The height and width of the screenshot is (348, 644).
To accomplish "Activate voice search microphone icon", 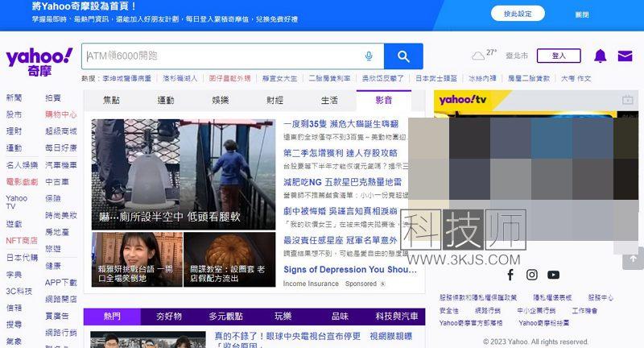I will (x=369, y=56).
